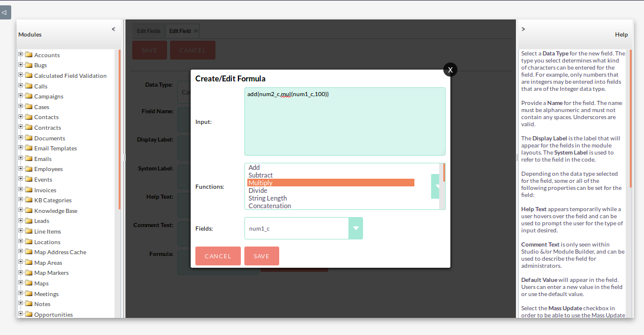The image size is (644, 335).
Task: Collapse the Modules panel with the arrow
Action: pyautogui.click(x=113, y=29)
